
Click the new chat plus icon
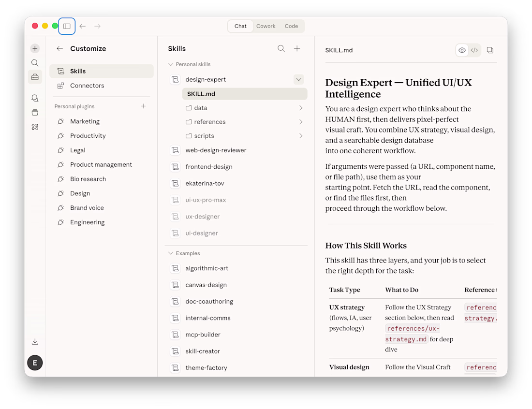point(35,48)
